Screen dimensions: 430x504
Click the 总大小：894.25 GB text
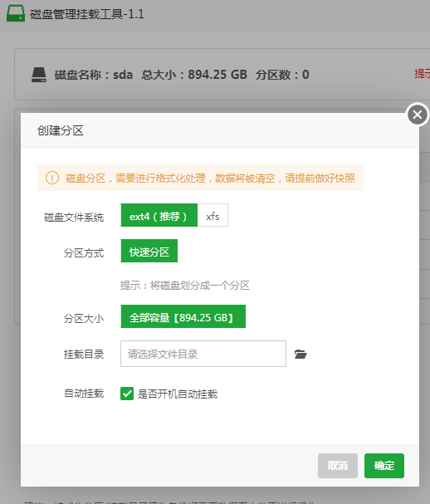click(194, 75)
